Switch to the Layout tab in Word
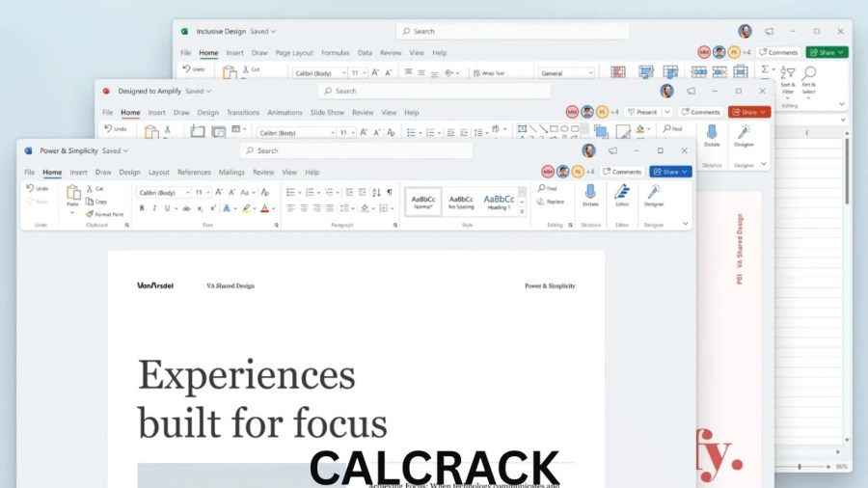 [159, 172]
